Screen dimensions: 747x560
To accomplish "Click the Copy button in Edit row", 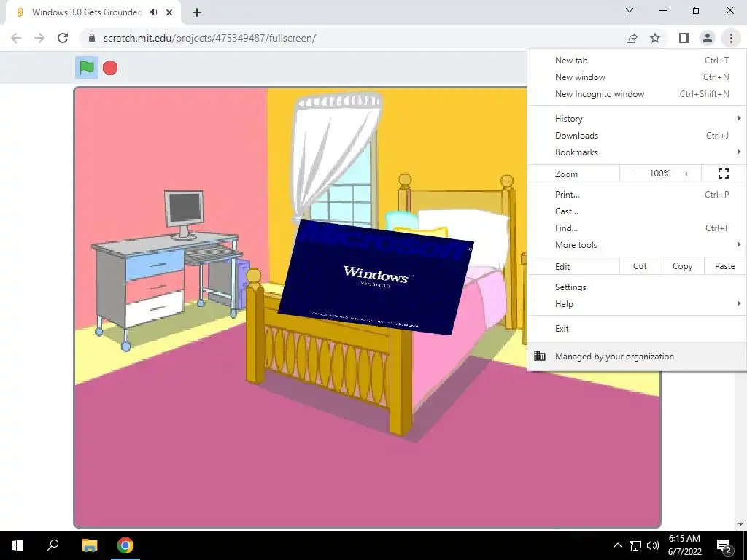I will click(x=683, y=266).
